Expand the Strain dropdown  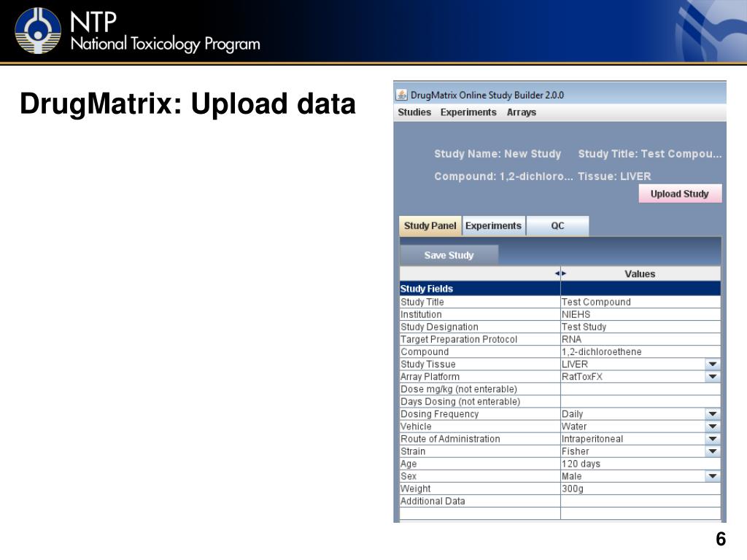[712, 451]
